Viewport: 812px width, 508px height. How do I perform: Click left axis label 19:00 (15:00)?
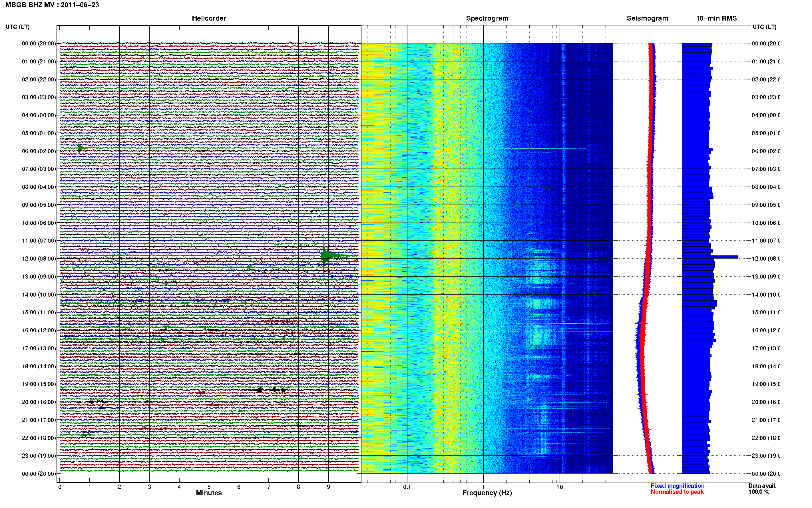coord(39,384)
